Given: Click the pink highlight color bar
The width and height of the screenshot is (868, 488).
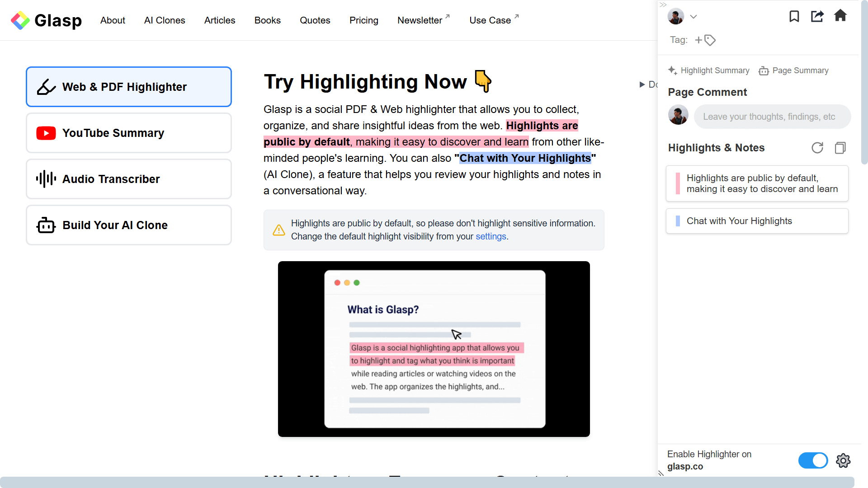Looking at the screenshot, I should (x=678, y=183).
